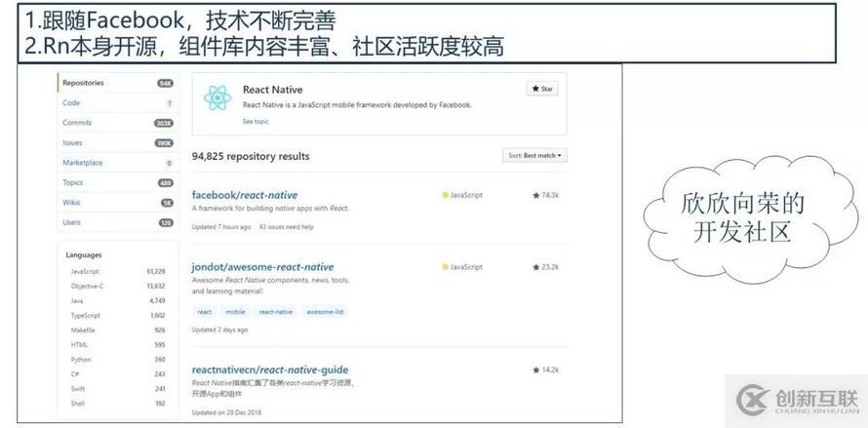Select the Code search category
868x428 pixels.
tap(118, 103)
